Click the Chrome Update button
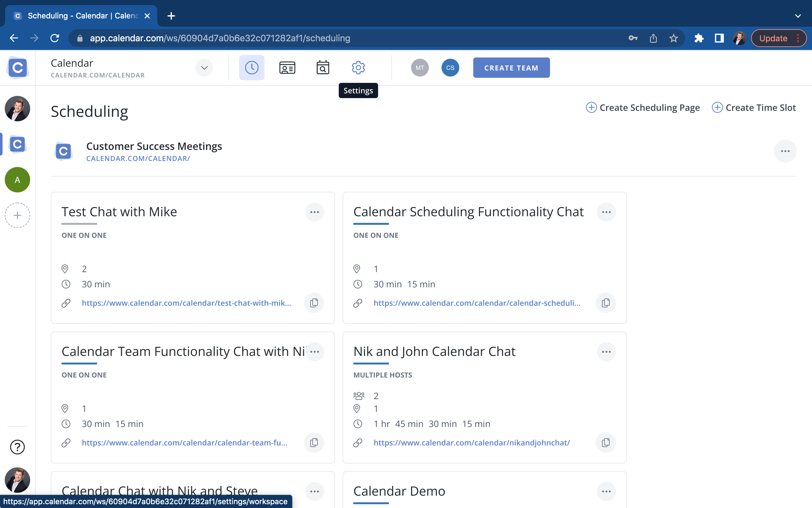This screenshot has width=812, height=508. [x=778, y=38]
